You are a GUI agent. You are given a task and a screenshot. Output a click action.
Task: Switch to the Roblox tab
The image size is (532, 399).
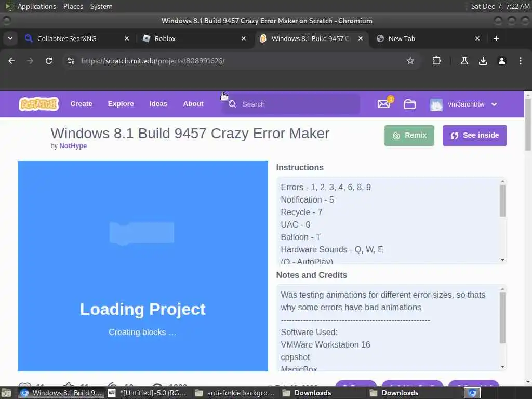194,38
